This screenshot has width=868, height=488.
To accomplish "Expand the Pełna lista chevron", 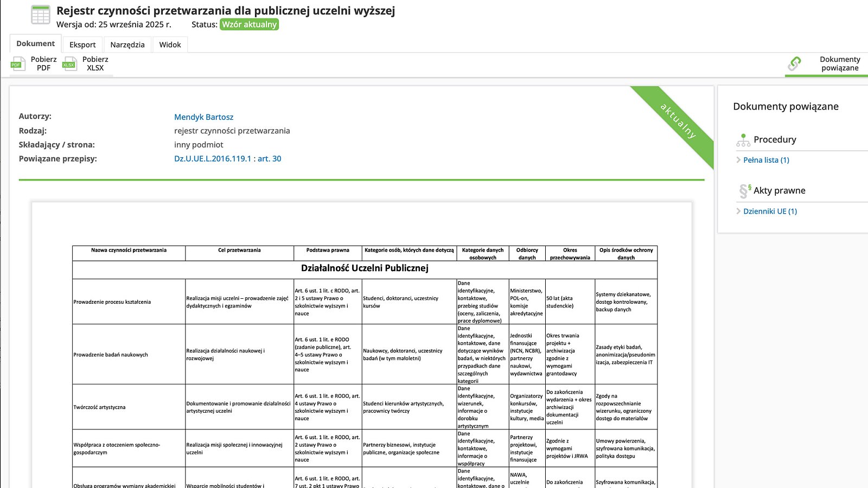I will click(x=738, y=160).
